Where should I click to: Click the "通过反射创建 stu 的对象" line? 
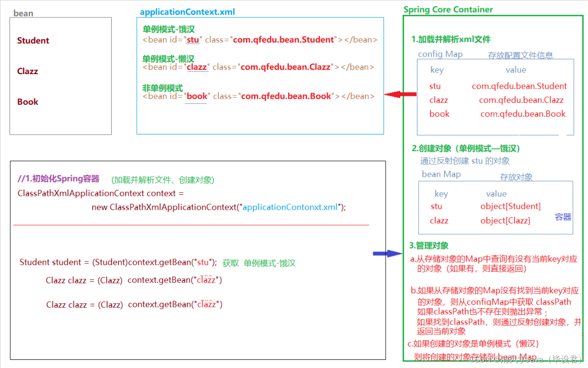click(x=465, y=161)
